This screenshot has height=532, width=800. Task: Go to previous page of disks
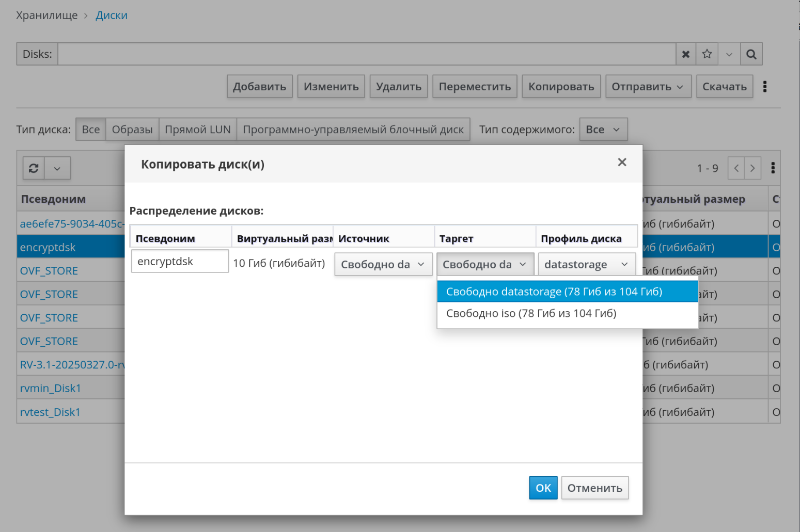[x=736, y=168]
